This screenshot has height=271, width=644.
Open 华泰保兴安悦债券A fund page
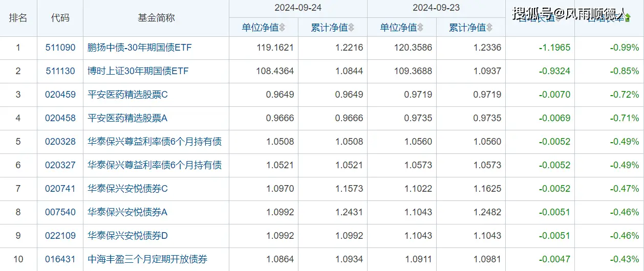click(x=127, y=212)
